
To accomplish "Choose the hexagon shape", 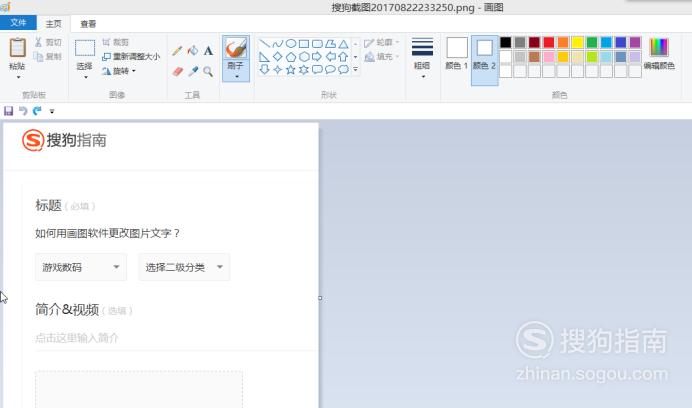I will [x=304, y=57].
